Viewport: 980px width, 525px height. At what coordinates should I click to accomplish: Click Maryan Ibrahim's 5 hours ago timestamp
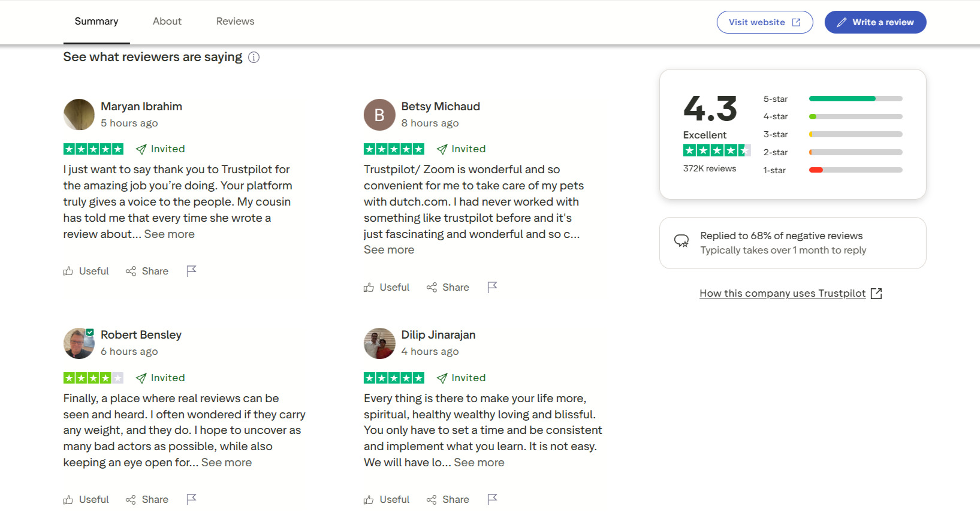click(x=129, y=123)
